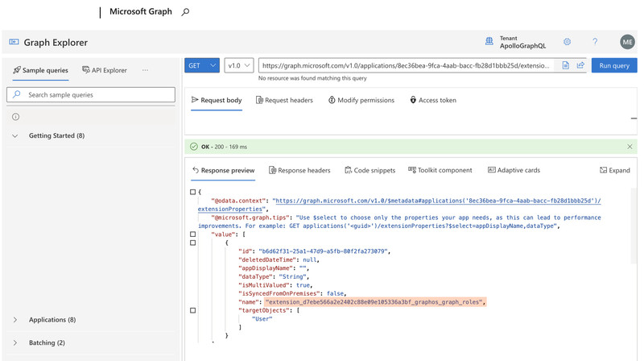The image size is (644, 361).
Task: Switch to the Sample queries tab
Action: coord(41,70)
